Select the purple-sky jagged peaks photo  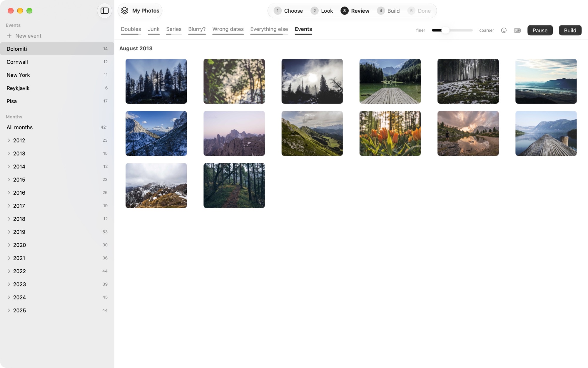click(234, 133)
